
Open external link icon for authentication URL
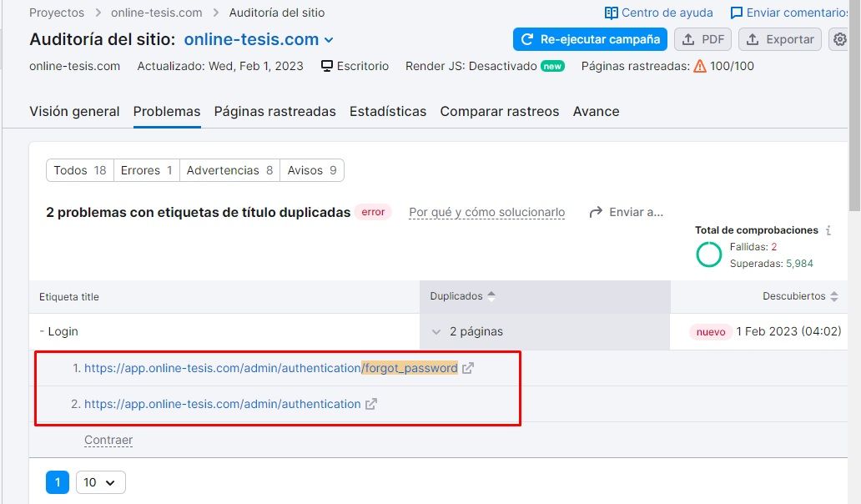coord(371,404)
